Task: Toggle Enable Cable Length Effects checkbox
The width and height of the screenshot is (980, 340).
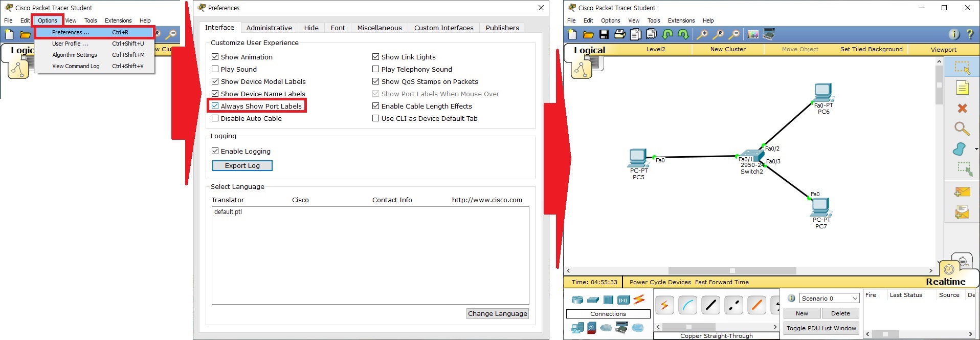Action: 376,106
